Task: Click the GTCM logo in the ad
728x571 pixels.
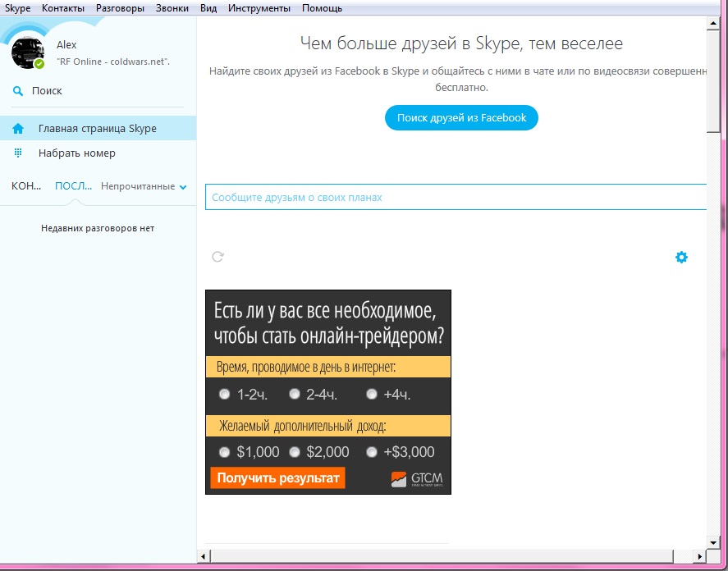Action: click(417, 479)
